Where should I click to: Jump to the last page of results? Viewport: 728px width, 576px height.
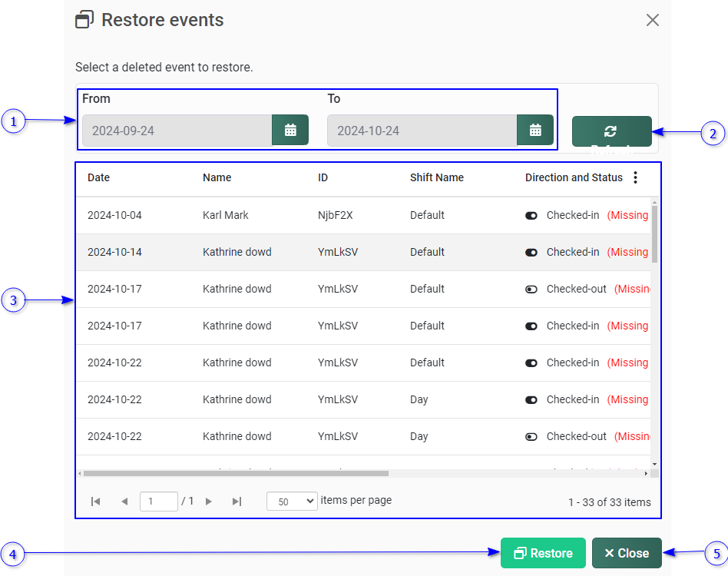click(x=237, y=502)
